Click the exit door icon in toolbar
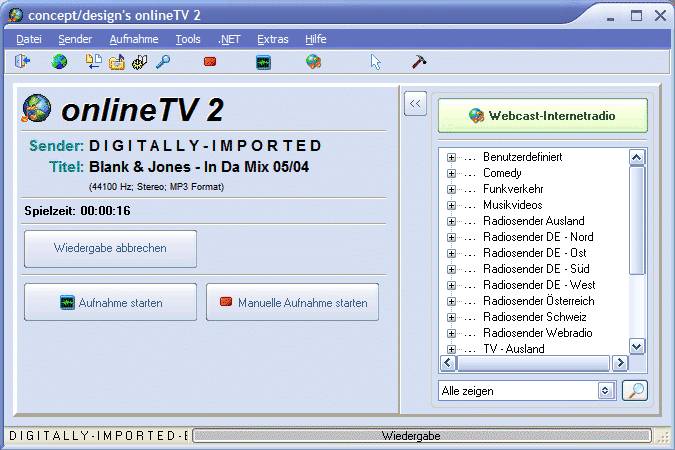This screenshot has height=450, width=675. tap(22, 62)
